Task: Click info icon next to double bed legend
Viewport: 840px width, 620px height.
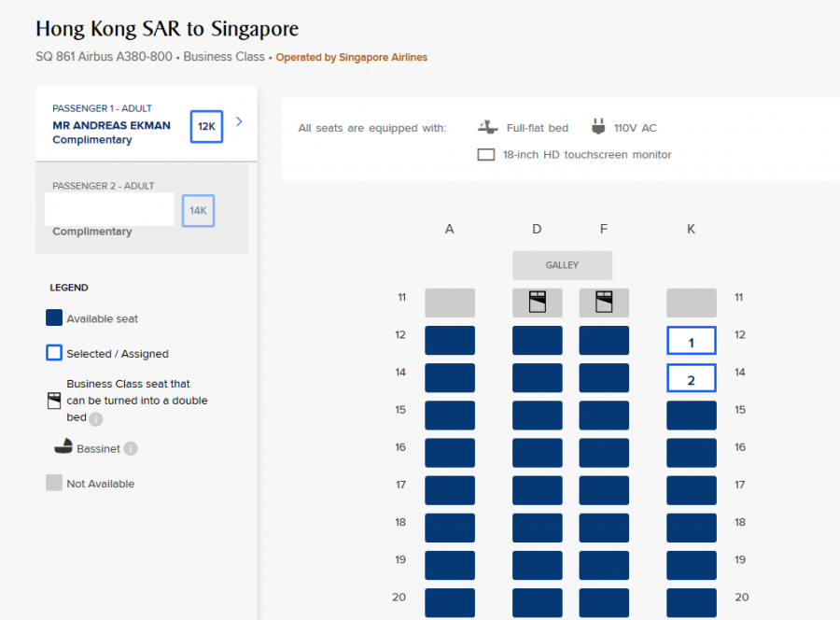Action: point(96,419)
